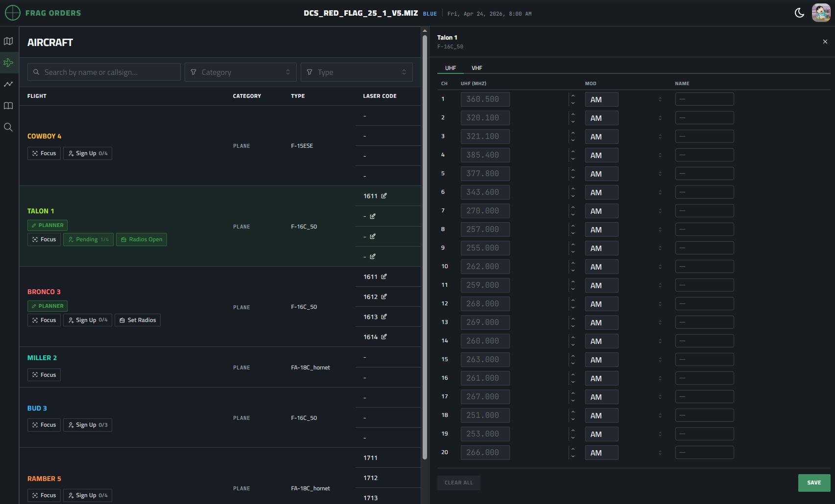Open the book icon in sidebar

point(8,106)
